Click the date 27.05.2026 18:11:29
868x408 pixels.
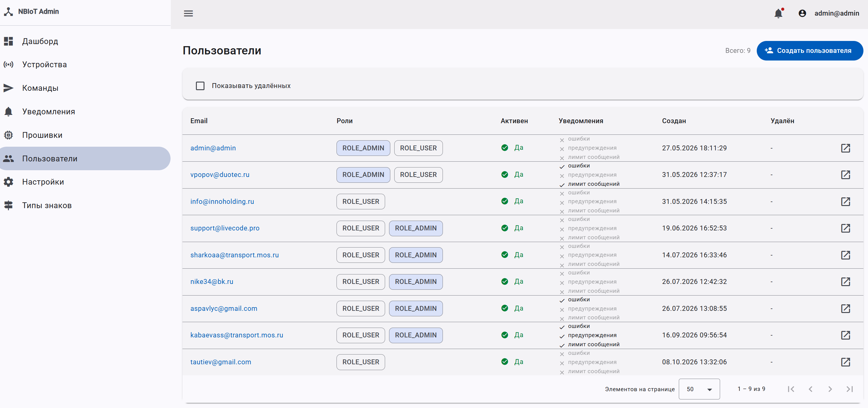pyautogui.click(x=694, y=148)
